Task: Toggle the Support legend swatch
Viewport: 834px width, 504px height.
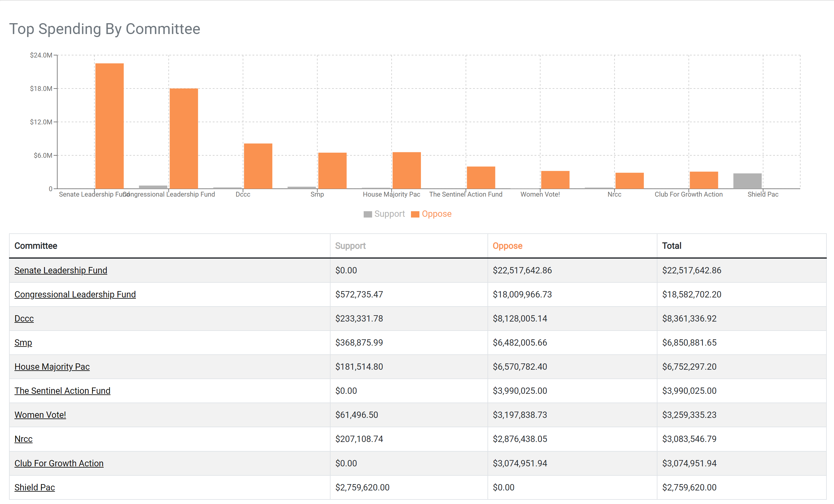Action: coord(368,214)
